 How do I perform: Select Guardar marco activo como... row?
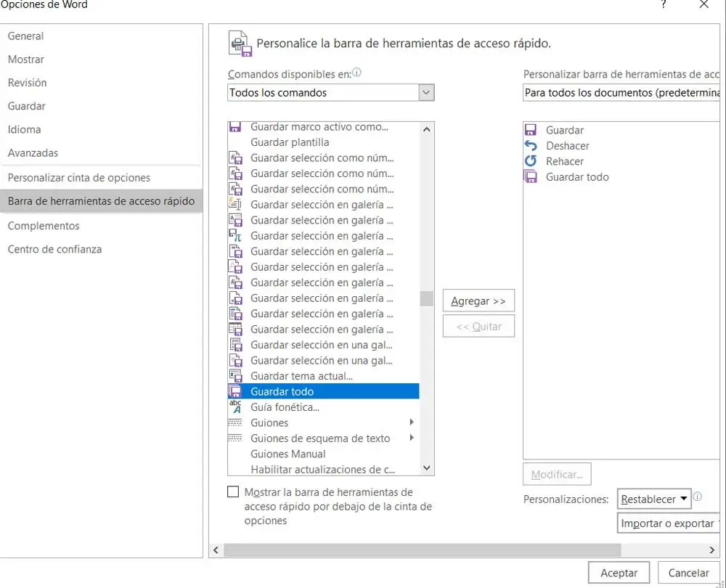(x=324, y=127)
